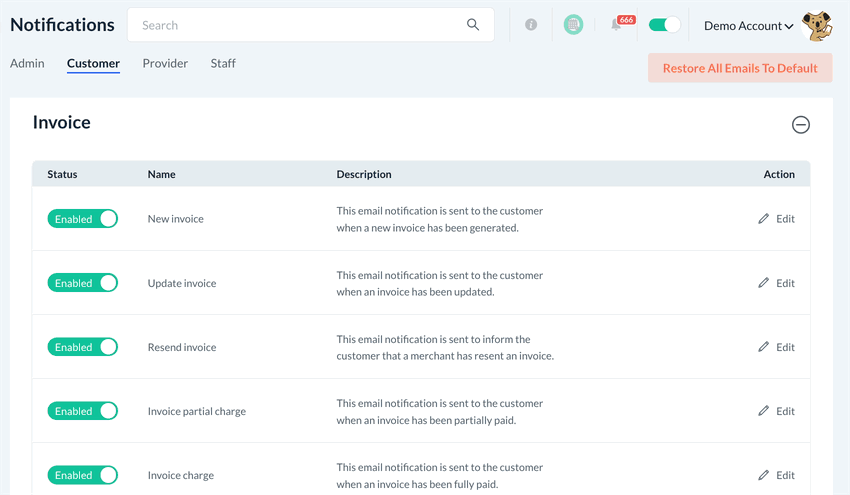Viewport: 850px width, 495px height.
Task: Click Restore All Emails To Default
Action: (x=740, y=68)
